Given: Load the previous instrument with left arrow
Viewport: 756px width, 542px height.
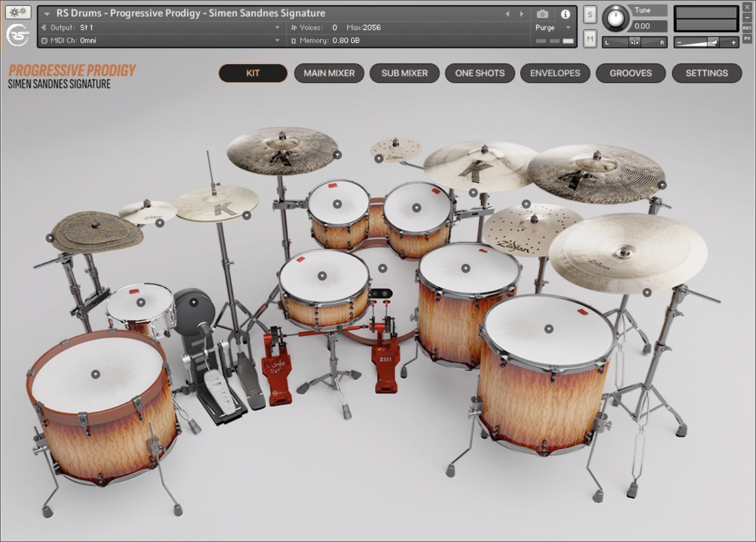Looking at the screenshot, I should [x=508, y=14].
